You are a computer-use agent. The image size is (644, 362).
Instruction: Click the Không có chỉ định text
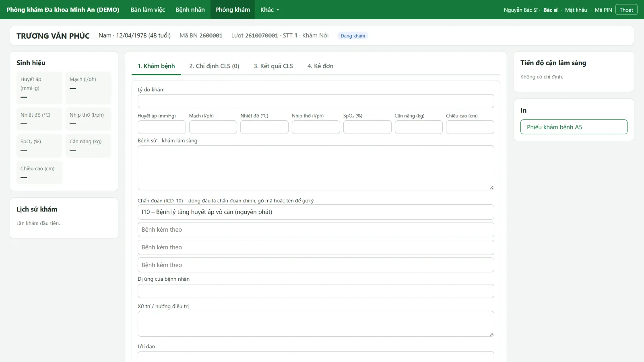coord(542,77)
